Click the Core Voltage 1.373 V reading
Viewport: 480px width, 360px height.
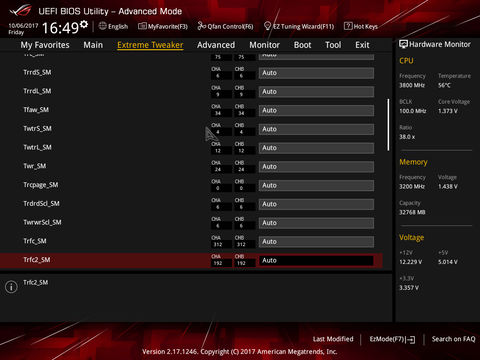coord(448,111)
